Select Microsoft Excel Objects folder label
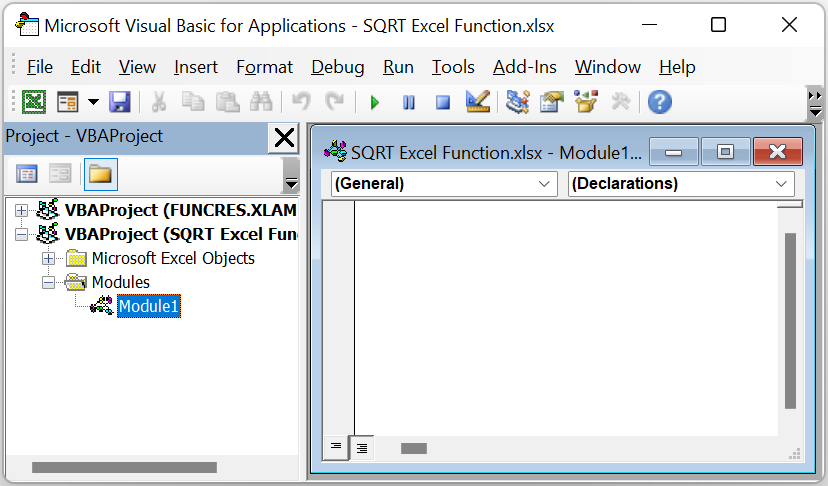 click(173, 258)
